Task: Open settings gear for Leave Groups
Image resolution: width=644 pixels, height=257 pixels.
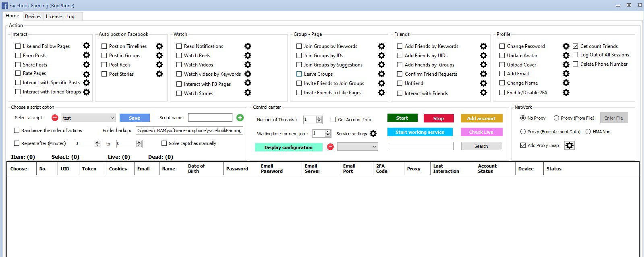Action: pyautogui.click(x=381, y=74)
